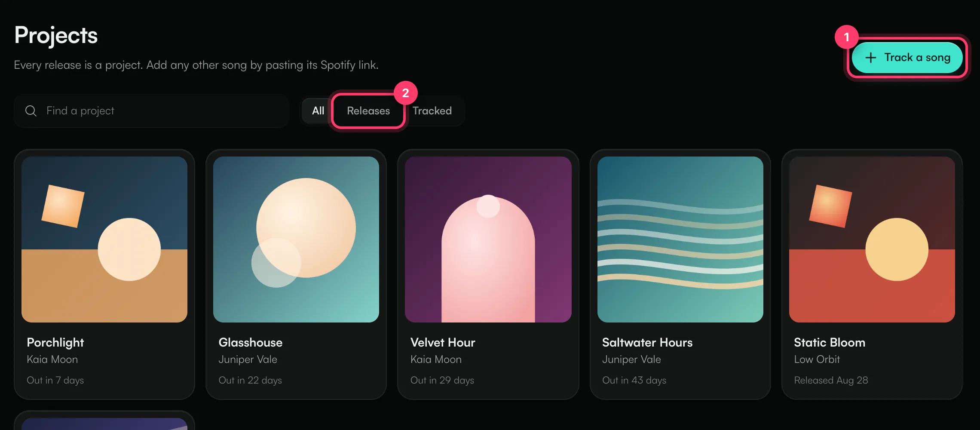Image resolution: width=980 pixels, height=430 pixels.
Task: Click artist Juniper Vale under Saltwater Hours
Action: [632, 359]
